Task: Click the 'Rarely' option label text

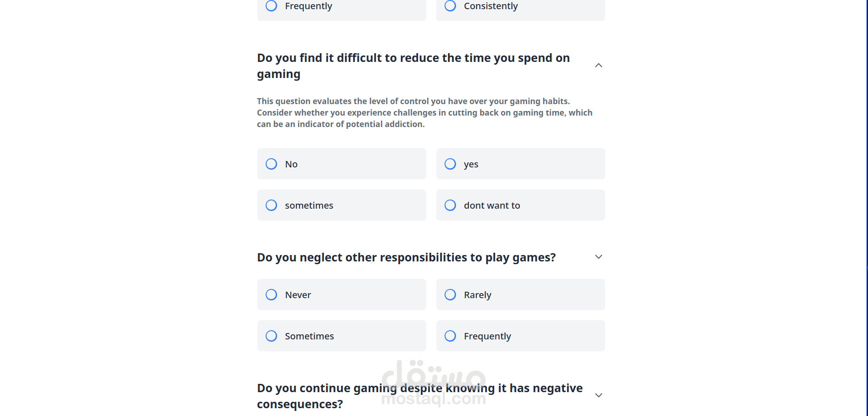Action: 478,295
